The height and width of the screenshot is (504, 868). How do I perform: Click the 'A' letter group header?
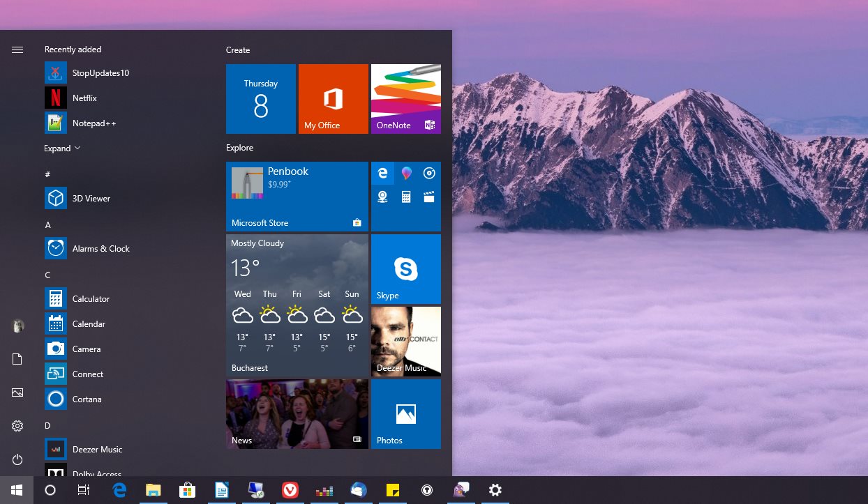point(47,225)
